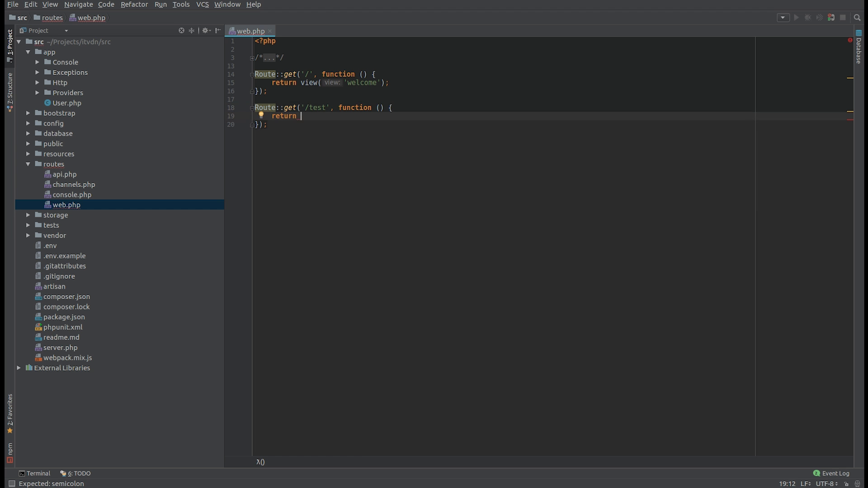Viewport: 868px width, 488px height.
Task: Open Search Everywhere magnifier icon
Action: (857, 18)
